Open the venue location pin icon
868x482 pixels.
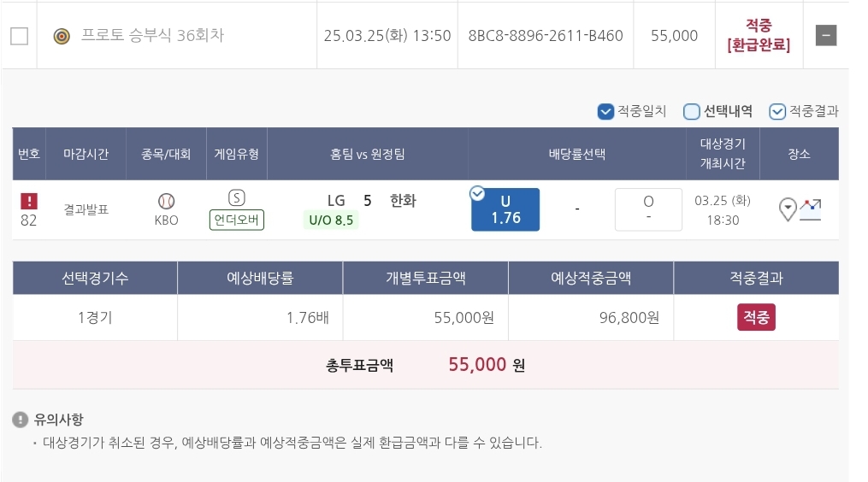tap(788, 209)
